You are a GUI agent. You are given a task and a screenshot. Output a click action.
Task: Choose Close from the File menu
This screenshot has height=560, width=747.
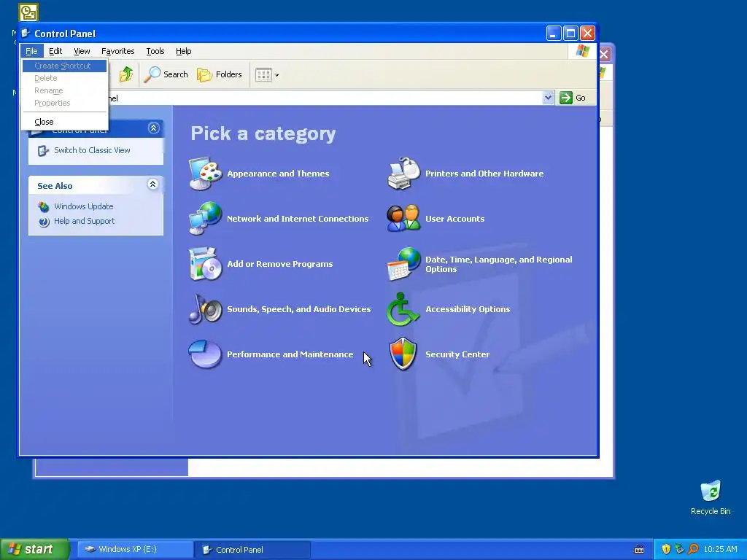65,122
